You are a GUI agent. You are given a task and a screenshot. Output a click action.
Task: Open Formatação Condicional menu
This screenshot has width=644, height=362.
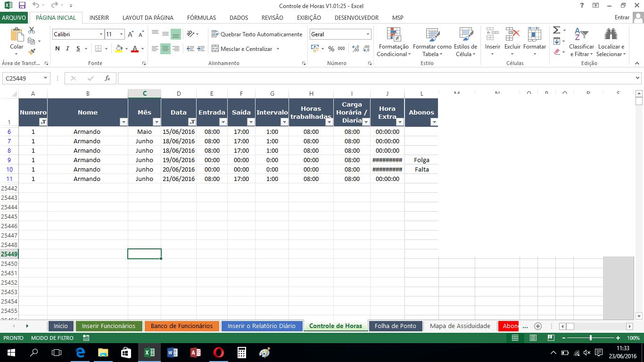click(x=394, y=42)
